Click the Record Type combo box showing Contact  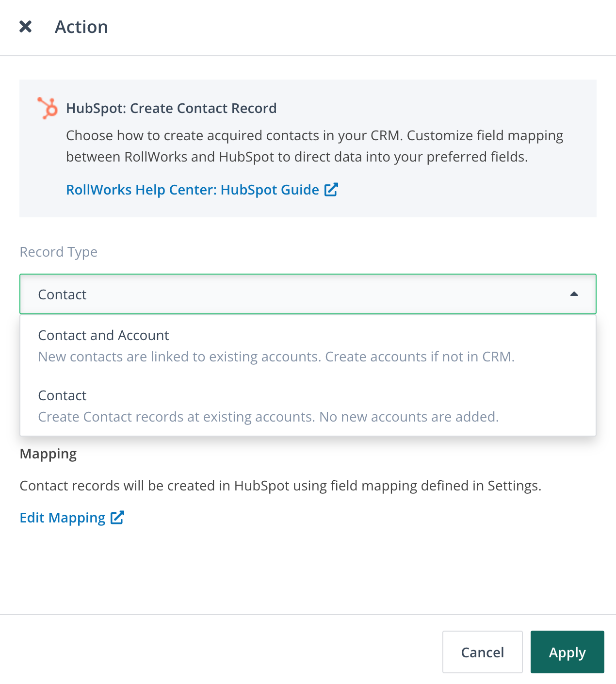click(291, 294)
